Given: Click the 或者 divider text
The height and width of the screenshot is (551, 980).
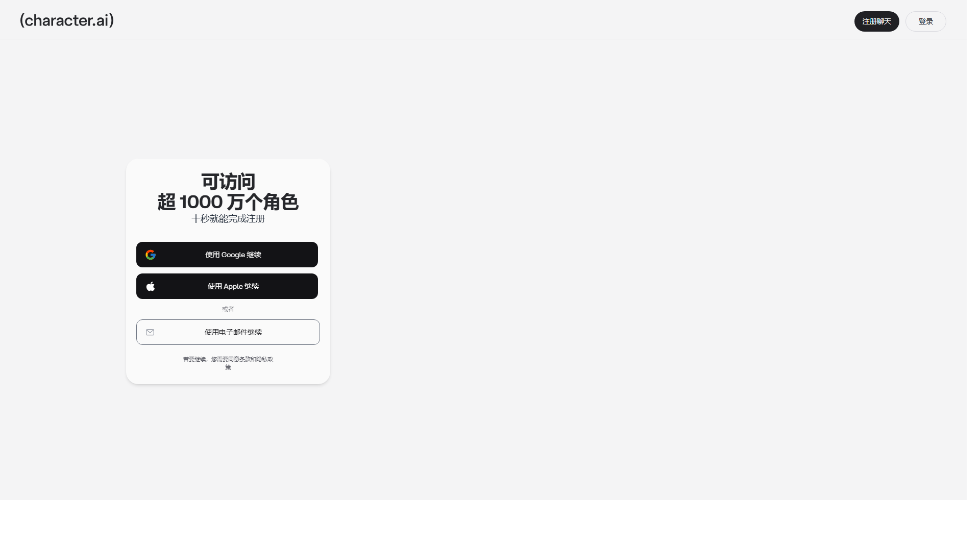Looking at the screenshot, I should 228,309.
